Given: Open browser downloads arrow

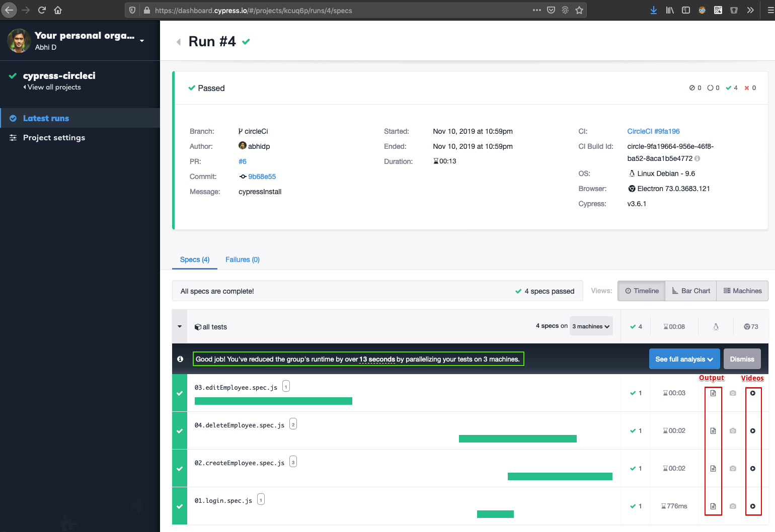Looking at the screenshot, I should click(654, 10).
